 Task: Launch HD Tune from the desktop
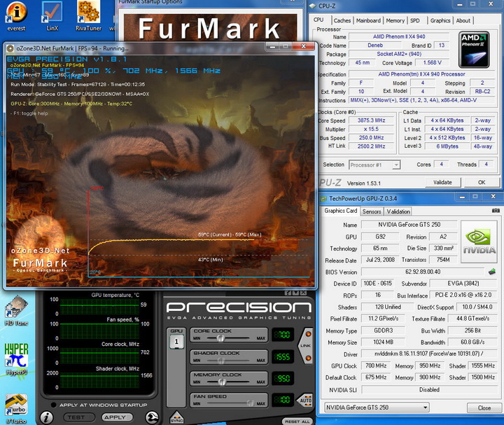(16, 311)
